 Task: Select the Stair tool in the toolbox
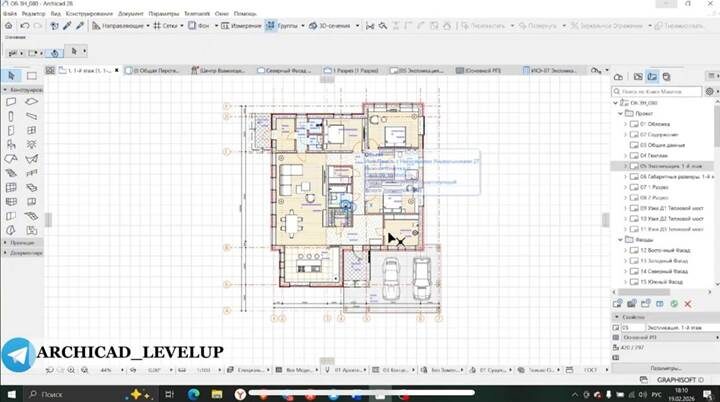click(x=11, y=173)
